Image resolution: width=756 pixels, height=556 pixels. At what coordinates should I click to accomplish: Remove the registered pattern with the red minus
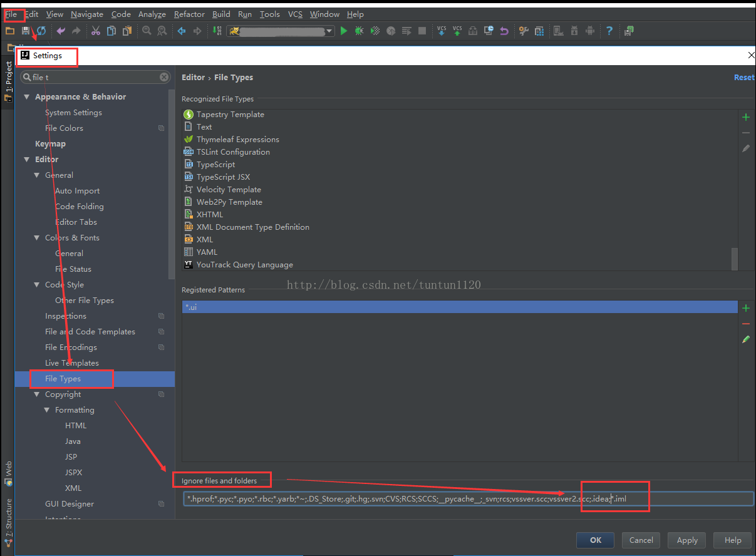[746, 324]
